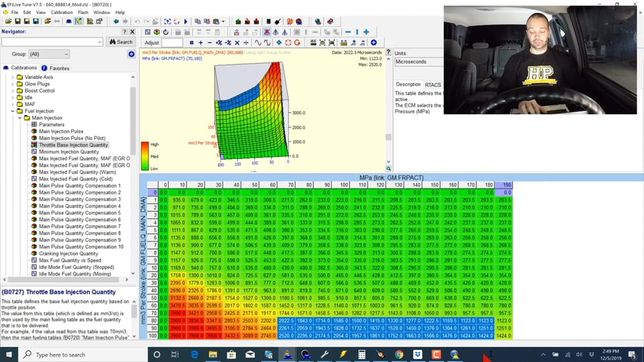This screenshot has width=644, height=362.
Task: Click the Adjust value input field
Action: coord(172,43)
